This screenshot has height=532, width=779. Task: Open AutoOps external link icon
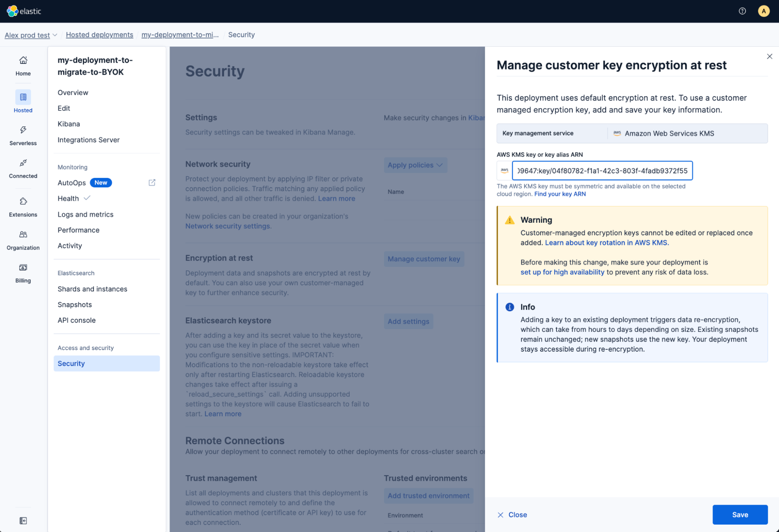tap(152, 183)
